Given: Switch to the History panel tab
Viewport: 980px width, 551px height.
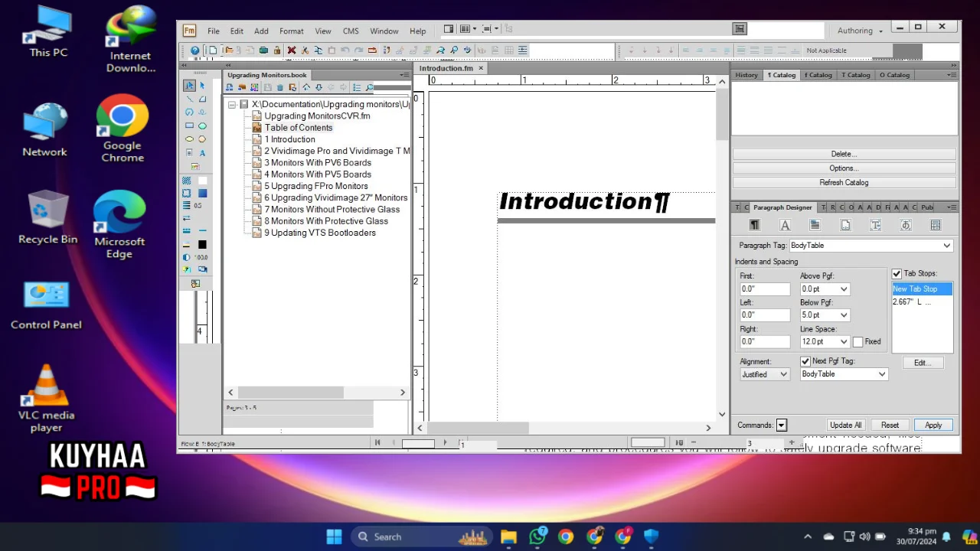Looking at the screenshot, I should 746,75.
